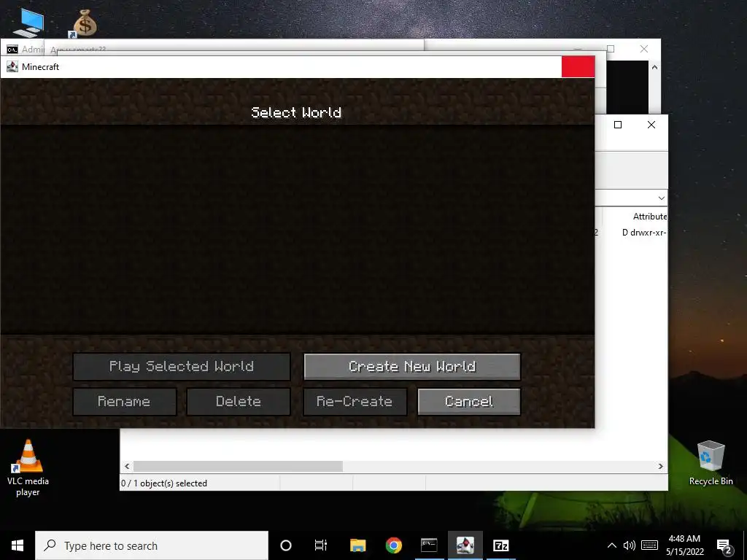Close the 7-Zip window
Viewport: 747px width, 560px height.
click(x=651, y=125)
